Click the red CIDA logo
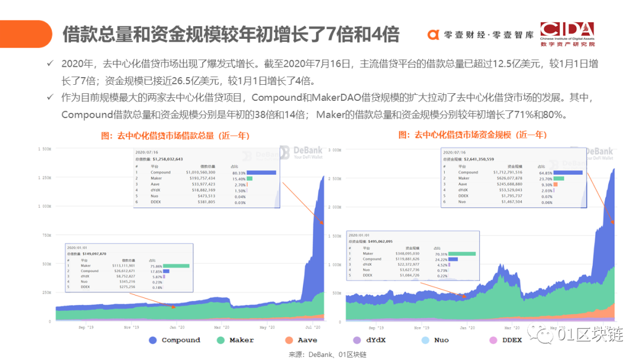The image size is (644, 363). click(567, 30)
